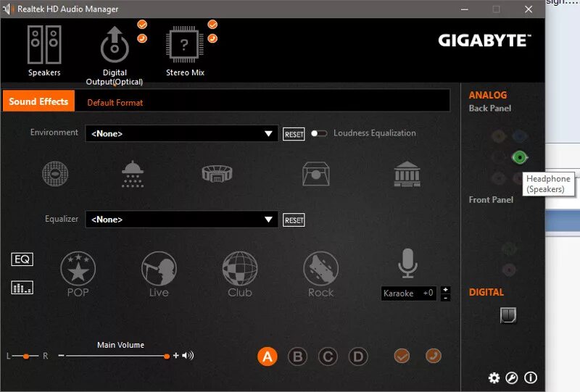The width and height of the screenshot is (580, 392).
Task: Select preset slot C
Action: [x=328, y=356]
